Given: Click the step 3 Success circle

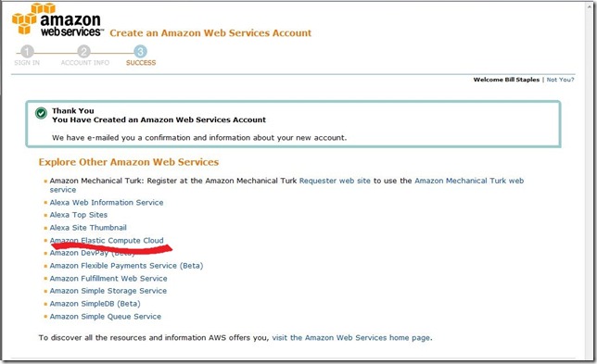Looking at the screenshot, I should 141,52.
